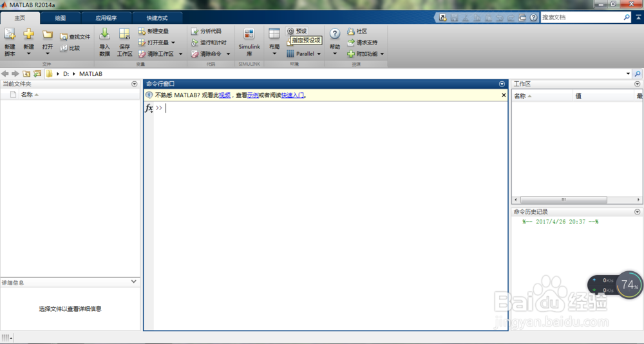
Task: Click the new shortcut icon in quick access toolbar
Action: coord(443,17)
